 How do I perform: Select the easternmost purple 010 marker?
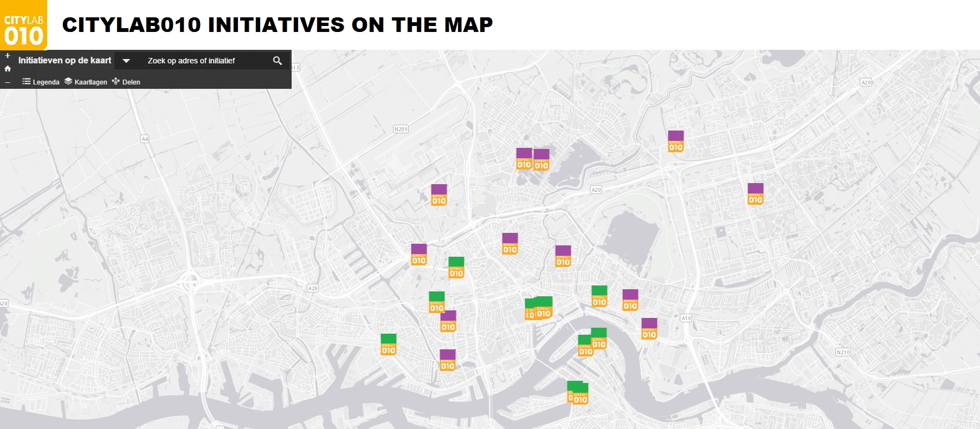tap(755, 194)
